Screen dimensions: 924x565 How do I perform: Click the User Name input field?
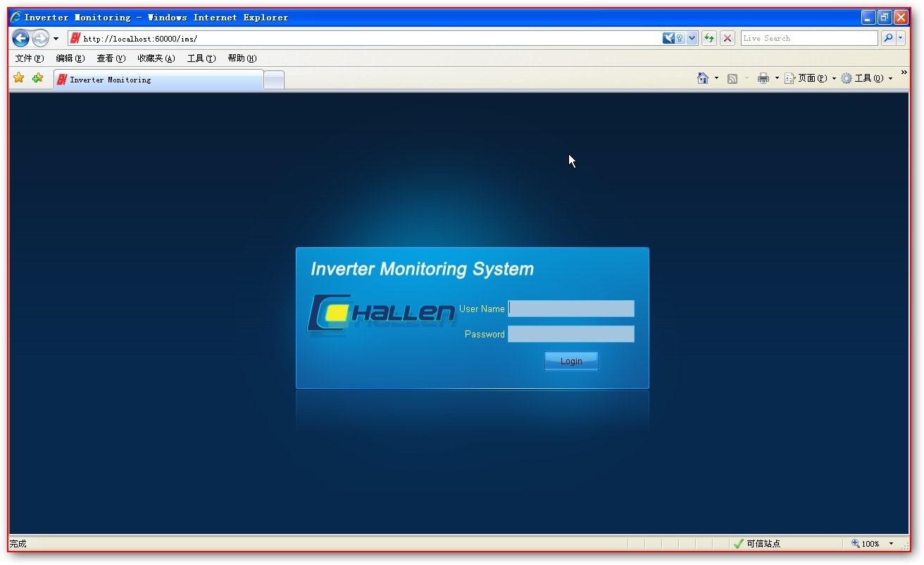(x=571, y=309)
